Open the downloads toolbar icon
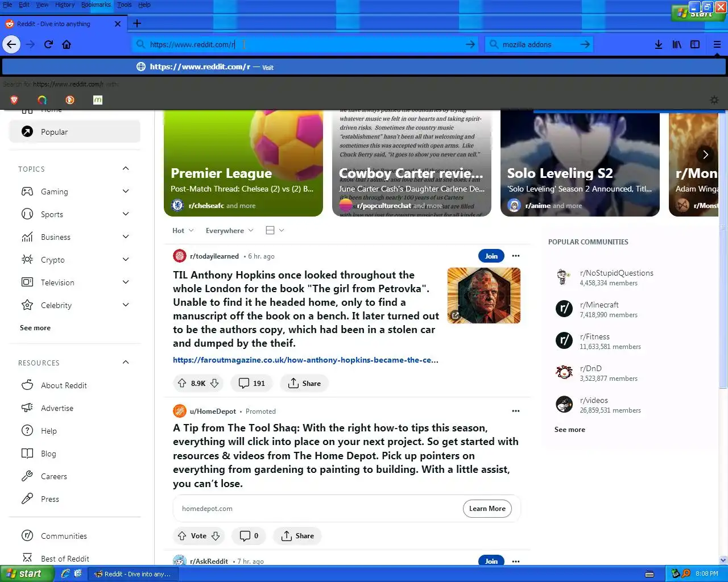This screenshot has width=728, height=582. [x=658, y=44]
